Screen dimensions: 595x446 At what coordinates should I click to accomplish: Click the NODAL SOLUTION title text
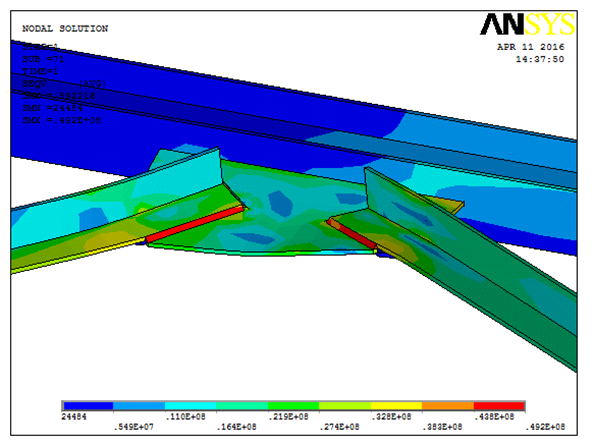[65, 28]
